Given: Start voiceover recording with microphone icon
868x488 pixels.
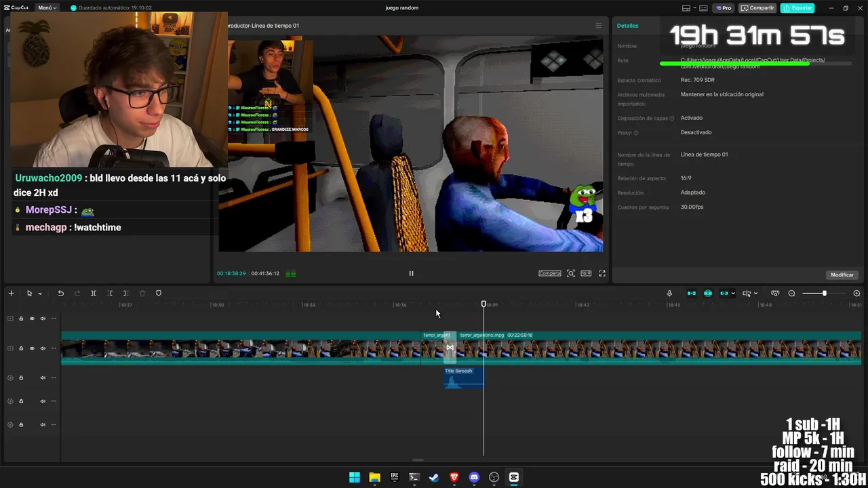Looking at the screenshot, I should (669, 293).
